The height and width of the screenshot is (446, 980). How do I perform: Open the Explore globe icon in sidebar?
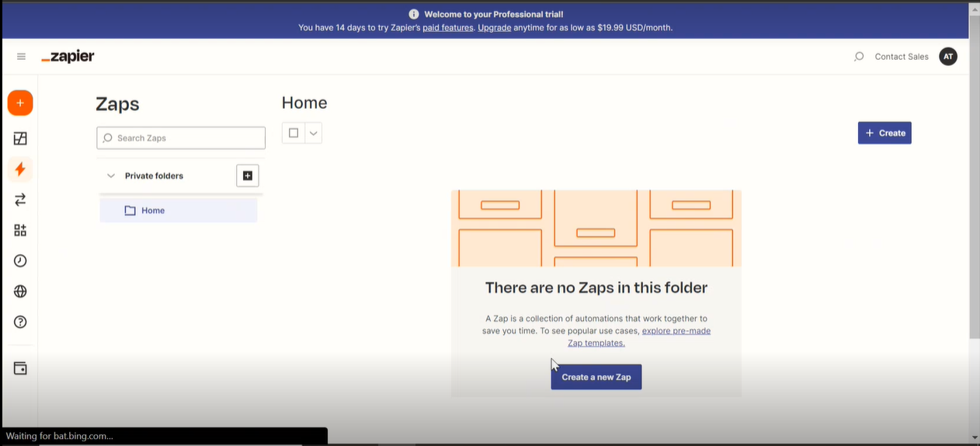point(20,291)
